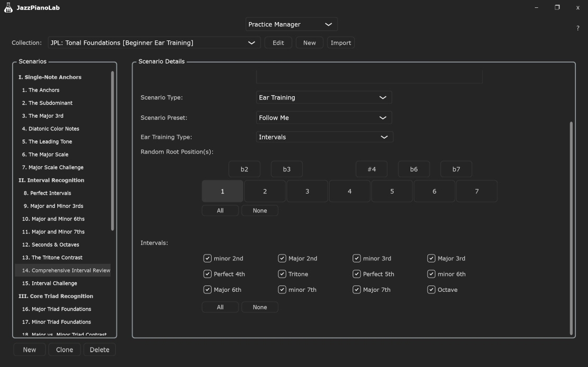Select scenario 7. Major Scale Challenge

coord(63,167)
